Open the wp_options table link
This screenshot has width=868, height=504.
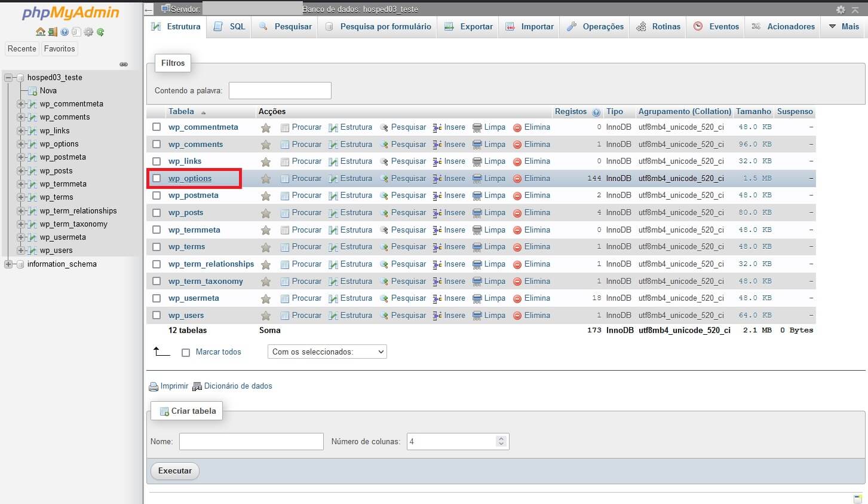(190, 179)
